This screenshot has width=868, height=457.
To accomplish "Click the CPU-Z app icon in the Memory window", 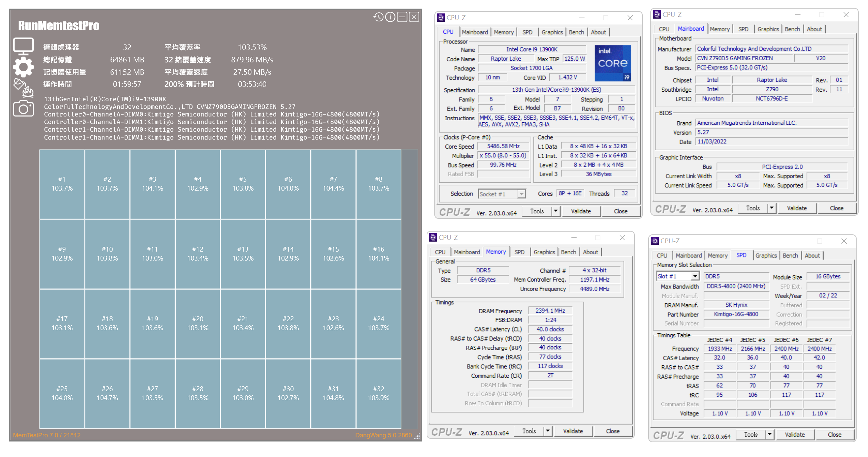I will (x=433, y=237).
